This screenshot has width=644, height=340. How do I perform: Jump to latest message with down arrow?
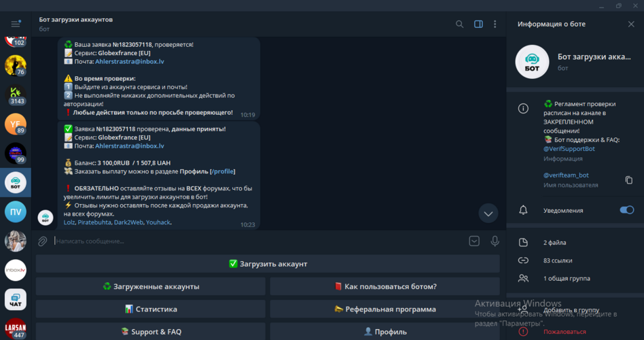click(488, 214)
